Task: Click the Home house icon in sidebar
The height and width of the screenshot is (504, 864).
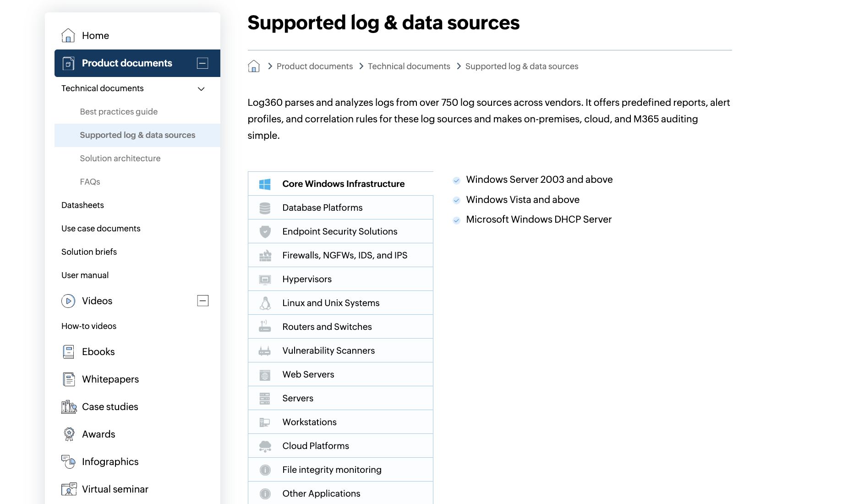Action: [68, 35]
